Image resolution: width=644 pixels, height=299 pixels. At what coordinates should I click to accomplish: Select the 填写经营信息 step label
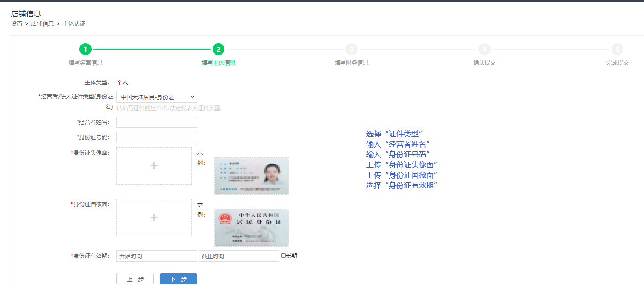click(x=85, y=63)
